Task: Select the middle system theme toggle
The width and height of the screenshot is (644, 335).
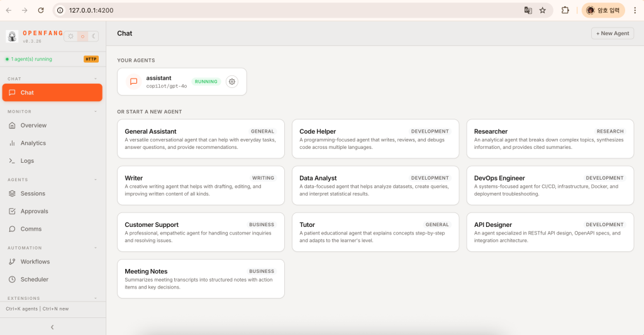Action: pos(82,36)
